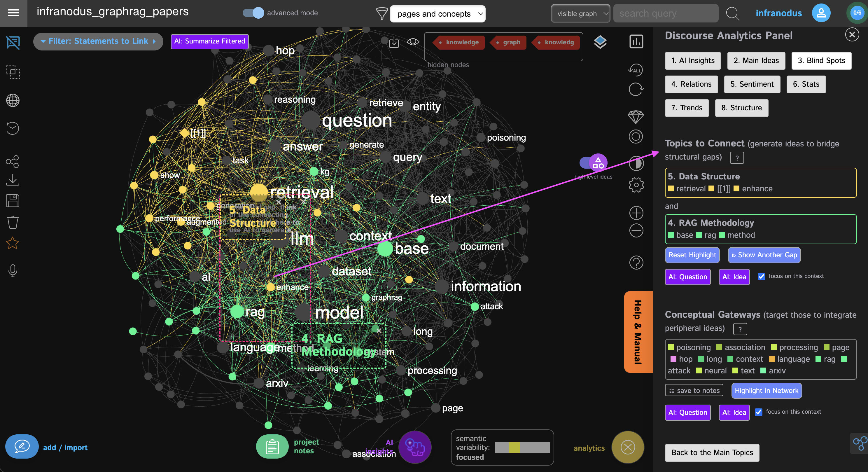The height and width of the screenshot is (472, 868).
Task: Toggle the advanced mode switch
Action: 253,13
